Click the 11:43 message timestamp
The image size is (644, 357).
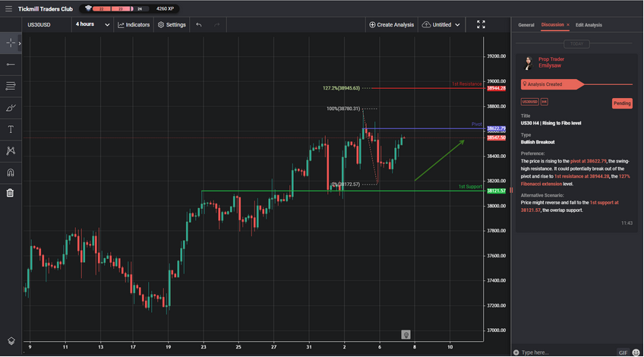627,223
